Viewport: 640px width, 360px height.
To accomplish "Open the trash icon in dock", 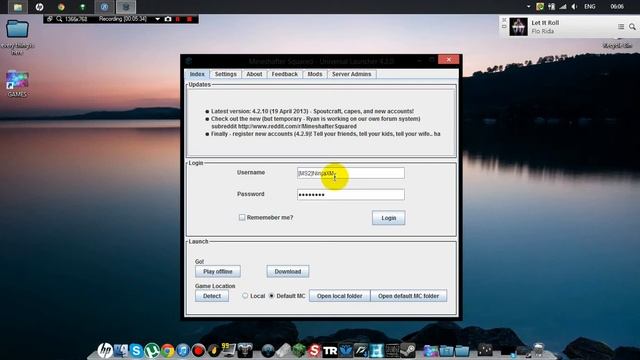I will (x=539, y=350).
